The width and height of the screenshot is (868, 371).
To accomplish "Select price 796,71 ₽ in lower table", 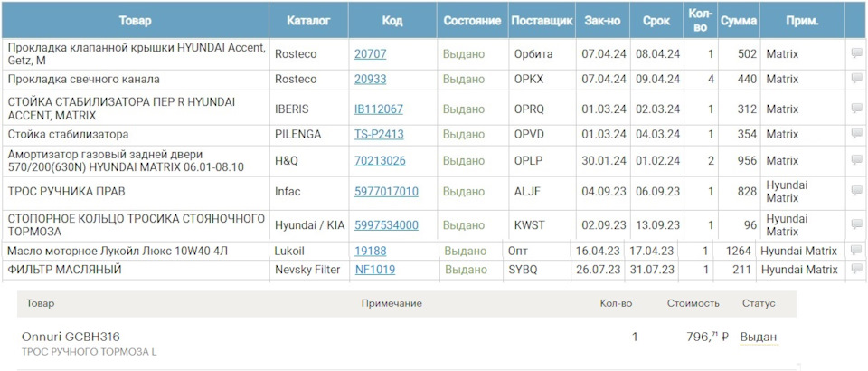I will [x=707, y=336].
